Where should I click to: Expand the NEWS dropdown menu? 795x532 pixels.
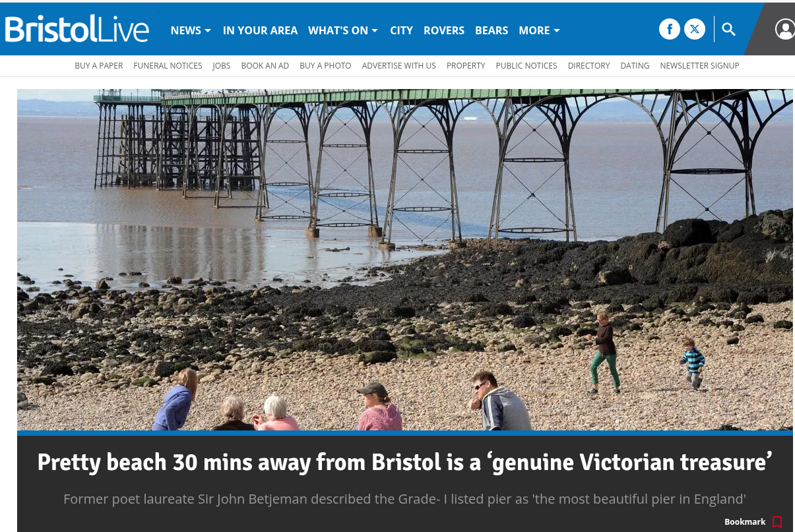(x=191, y=30)
